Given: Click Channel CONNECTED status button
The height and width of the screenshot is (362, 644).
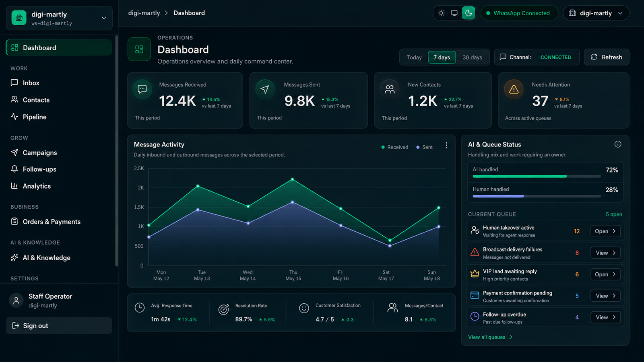Looking at the screenshot, I should [x=537, y=57].
